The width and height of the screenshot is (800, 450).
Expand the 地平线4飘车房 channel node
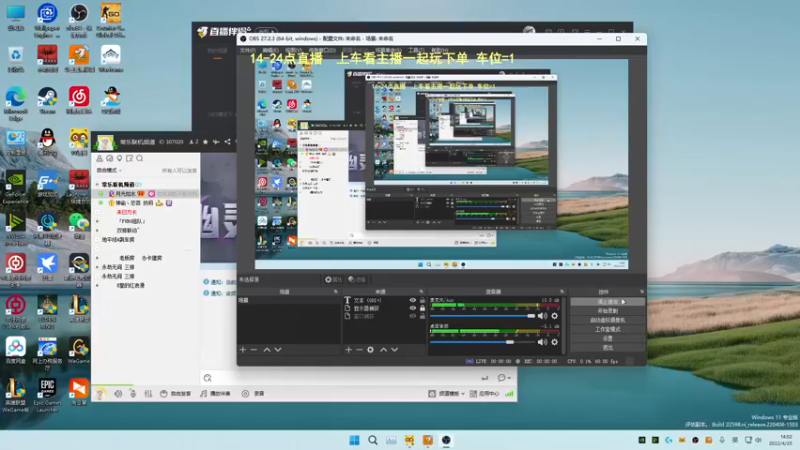97,240
